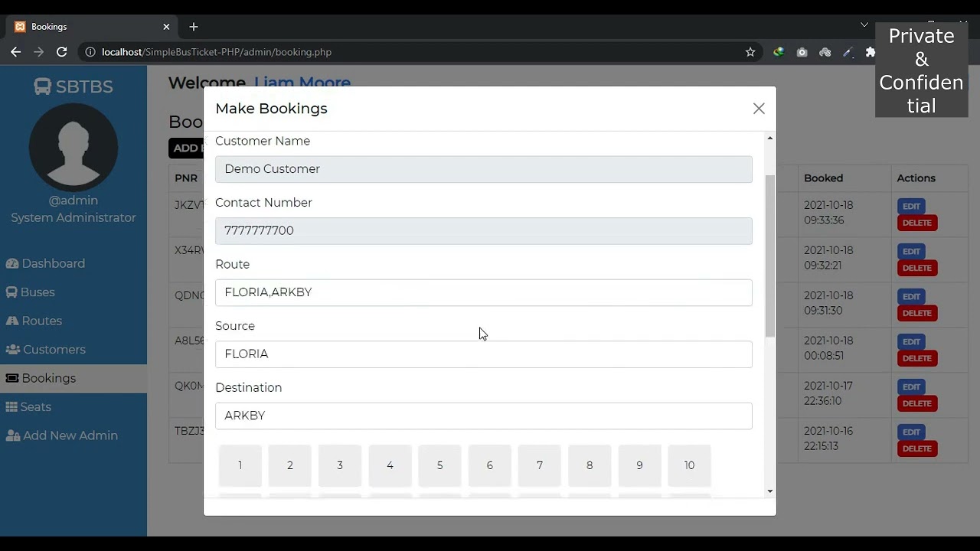Click the Bookings ticket icon
Viewport: 980px width, 551px height.
click(x=12, y=378)
